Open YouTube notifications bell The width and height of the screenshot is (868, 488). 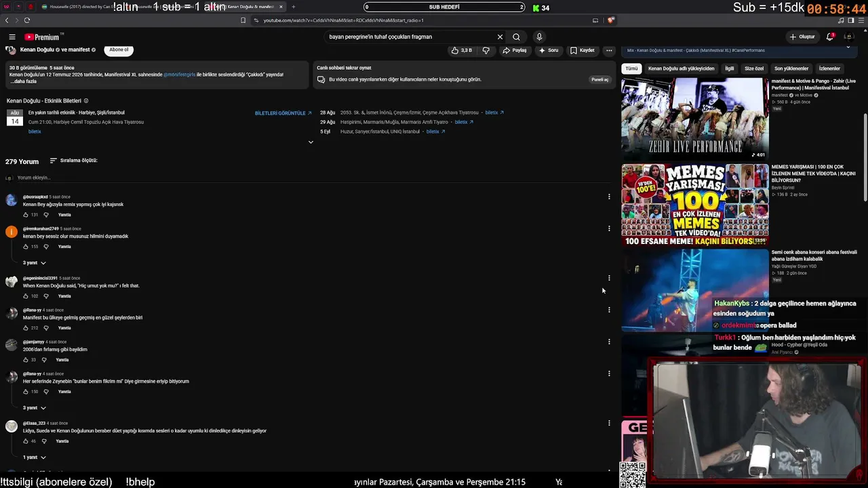tap(829, 37)
